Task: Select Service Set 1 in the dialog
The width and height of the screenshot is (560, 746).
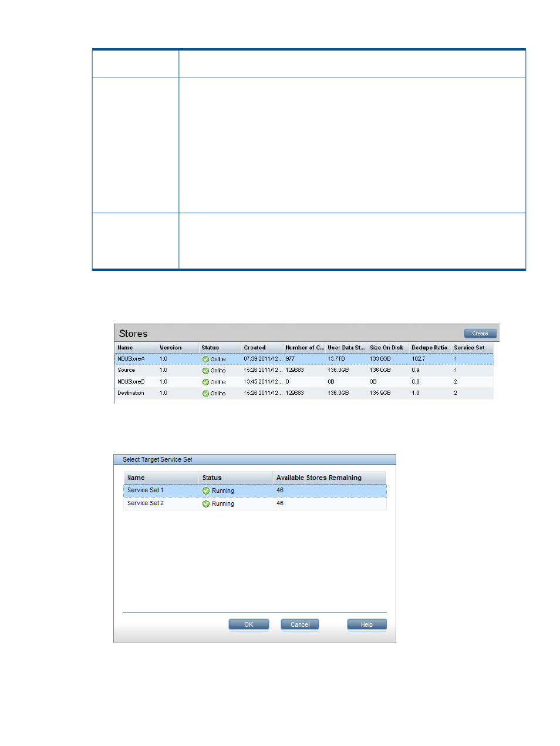Action: [x=255, y=490]
